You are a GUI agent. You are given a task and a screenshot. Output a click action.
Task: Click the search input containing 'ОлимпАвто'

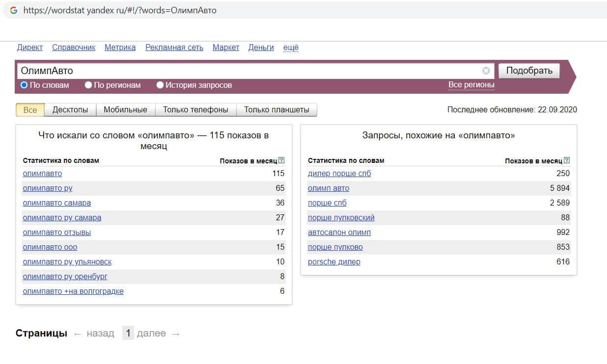click(246, 71)
